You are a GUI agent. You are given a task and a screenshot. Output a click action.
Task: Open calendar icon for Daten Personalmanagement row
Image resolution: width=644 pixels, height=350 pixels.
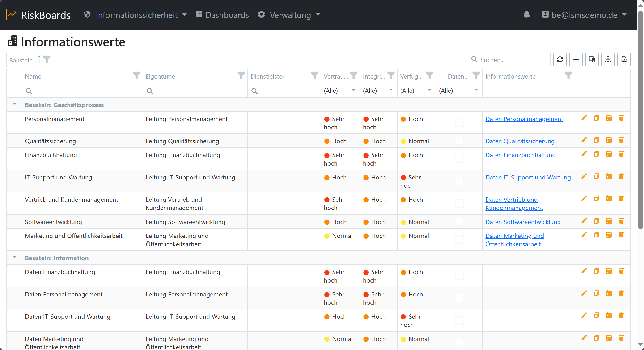coord(609,293)
